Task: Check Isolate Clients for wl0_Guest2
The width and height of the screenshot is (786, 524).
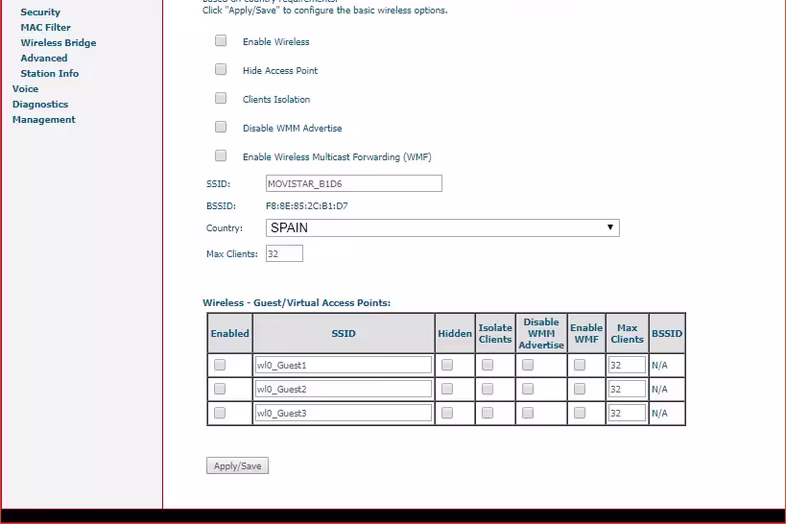Action: coord(487,389)
